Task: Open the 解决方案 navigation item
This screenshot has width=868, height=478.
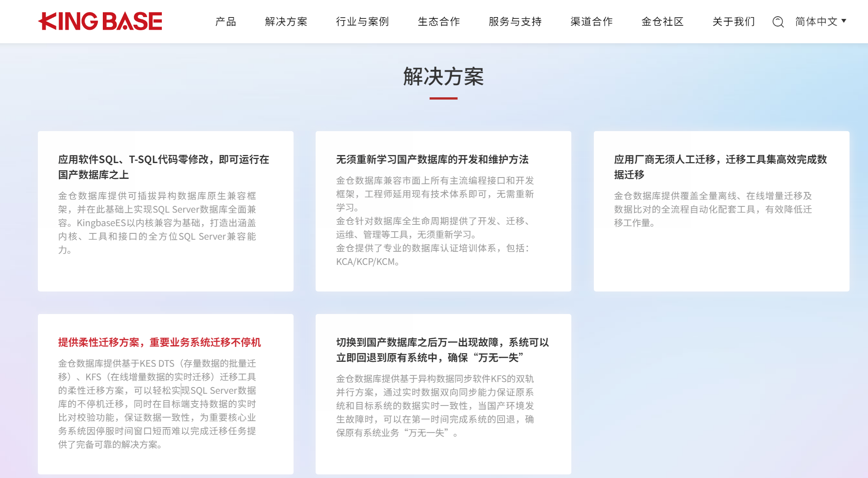Action: pyautogui.click(x=286, y=22)
